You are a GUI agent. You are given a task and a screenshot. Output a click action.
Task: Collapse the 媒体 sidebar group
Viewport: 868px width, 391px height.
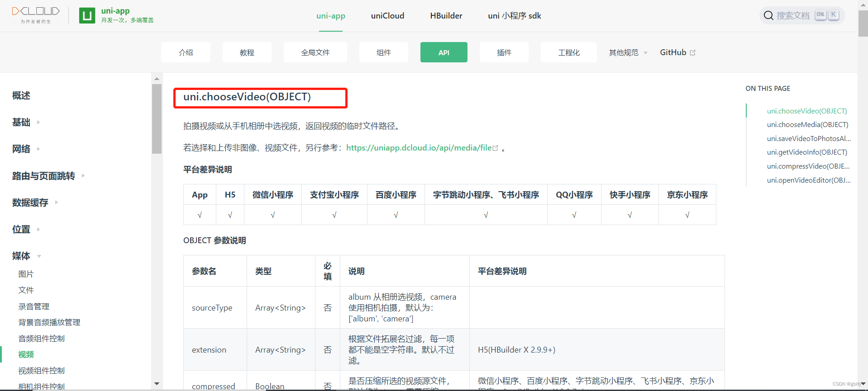click(27, 256)
